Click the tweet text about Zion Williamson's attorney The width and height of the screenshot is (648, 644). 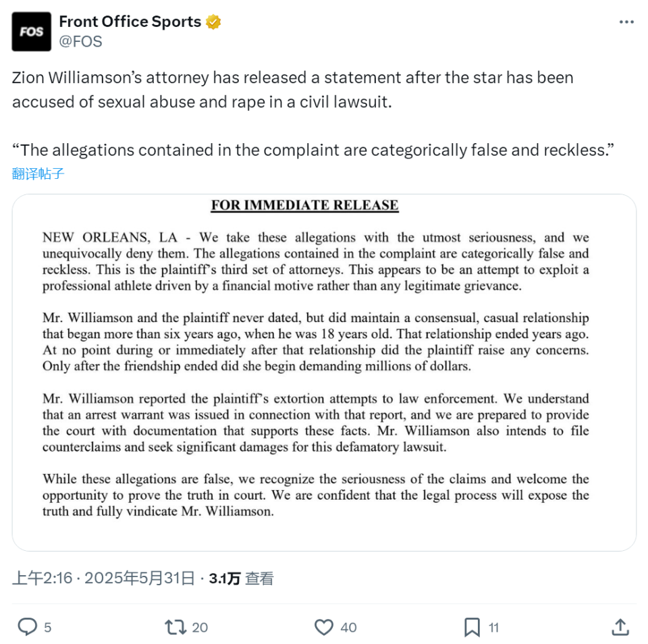(x=293, y=89)
